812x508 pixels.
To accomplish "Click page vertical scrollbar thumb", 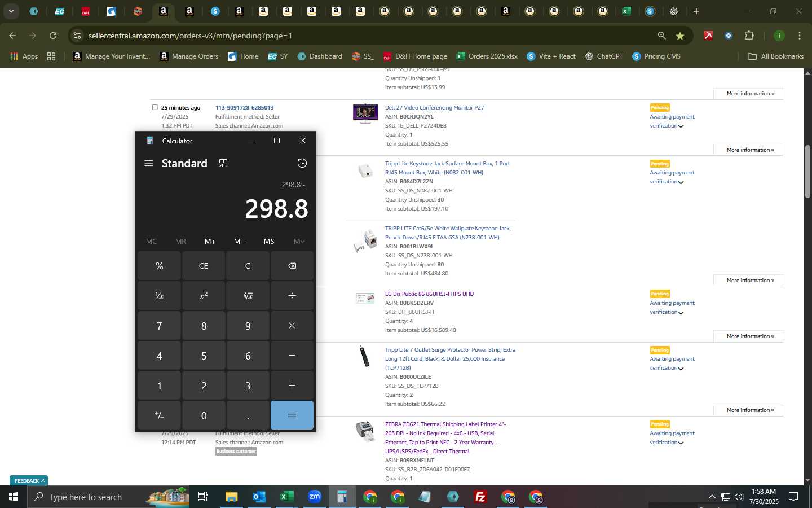I will (807, 172).
